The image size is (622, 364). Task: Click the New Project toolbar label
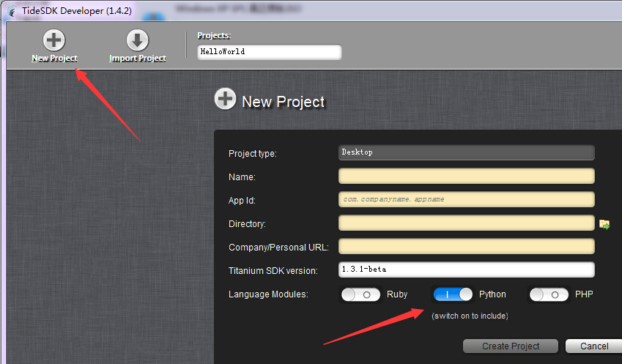(54, 59)
